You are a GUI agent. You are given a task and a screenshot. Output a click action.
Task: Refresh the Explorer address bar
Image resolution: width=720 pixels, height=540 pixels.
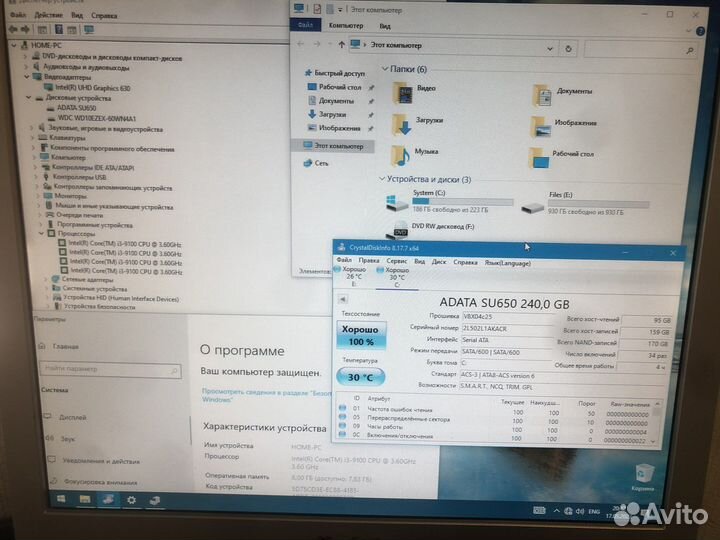click(x=568, y=49)
